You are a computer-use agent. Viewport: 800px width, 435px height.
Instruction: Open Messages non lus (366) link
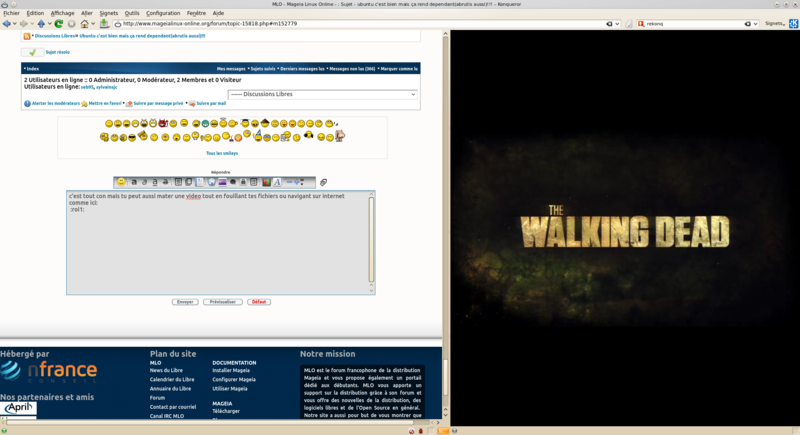[x=352, y=69]
